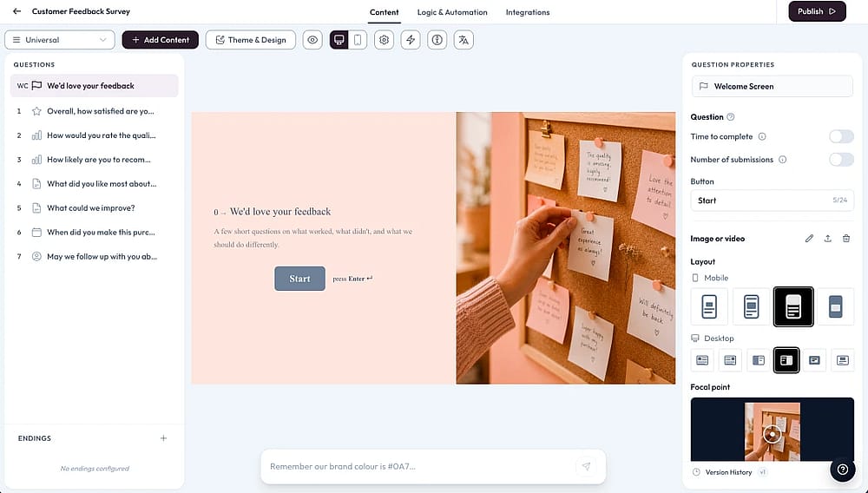Select fourth mobile layout option
The height and width of the screenshot is (493, 868).
(x=835, y=306)
